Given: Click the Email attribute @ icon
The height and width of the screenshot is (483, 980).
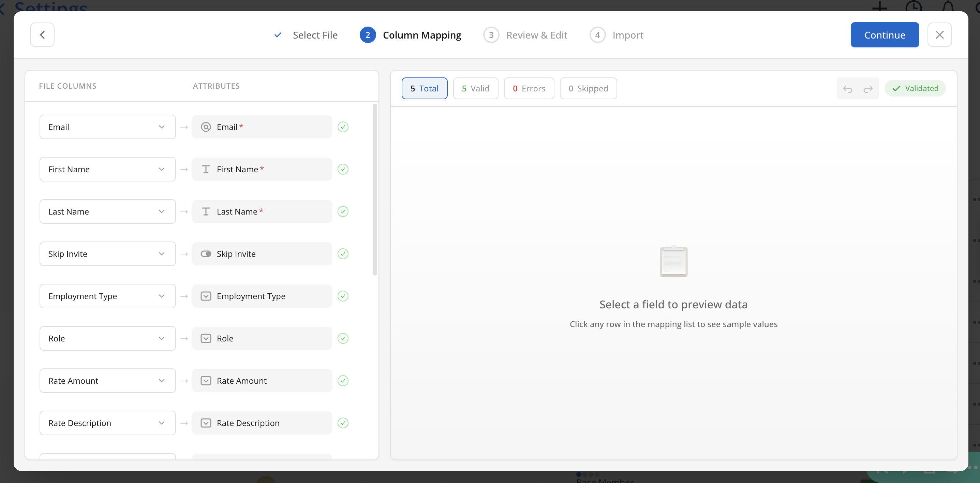Looking at the screenshot, I should pos(206,127).
